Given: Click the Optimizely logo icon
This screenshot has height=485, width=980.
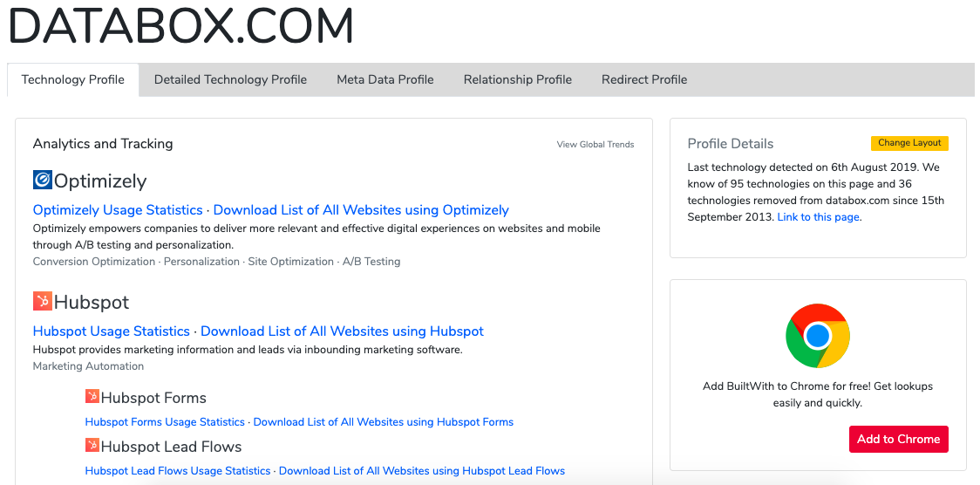Looking at the screenshot, I should (x=43, y=180).
